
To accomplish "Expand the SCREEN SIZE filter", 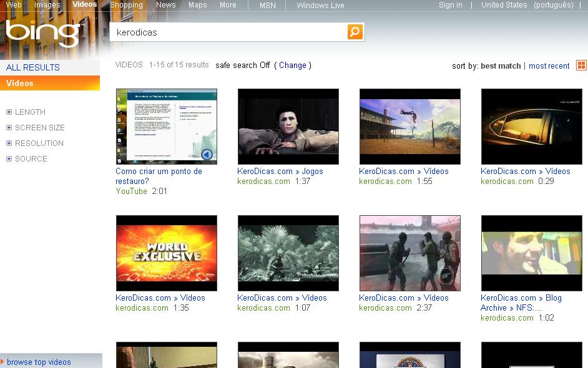I will pos(35,128).
